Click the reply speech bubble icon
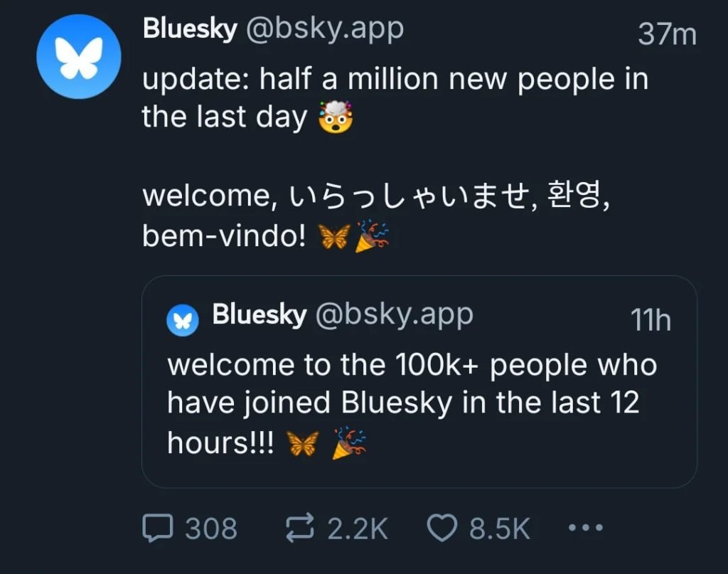728x574 pixels. 157,528
